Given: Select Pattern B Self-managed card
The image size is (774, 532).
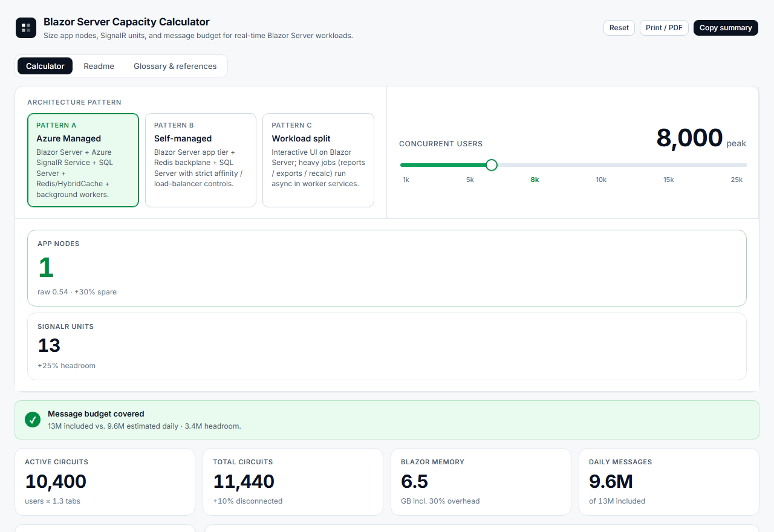Looking at the screenshot, I should 201,160.
